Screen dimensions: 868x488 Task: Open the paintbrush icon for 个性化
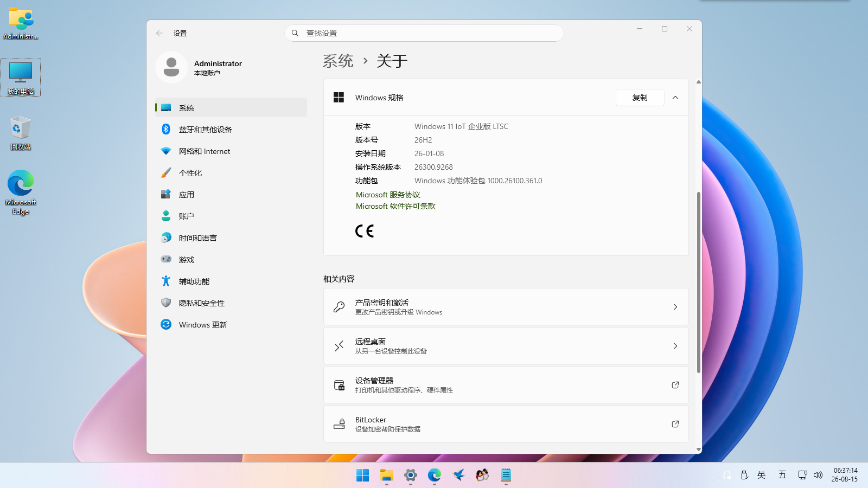click(166, 172)
